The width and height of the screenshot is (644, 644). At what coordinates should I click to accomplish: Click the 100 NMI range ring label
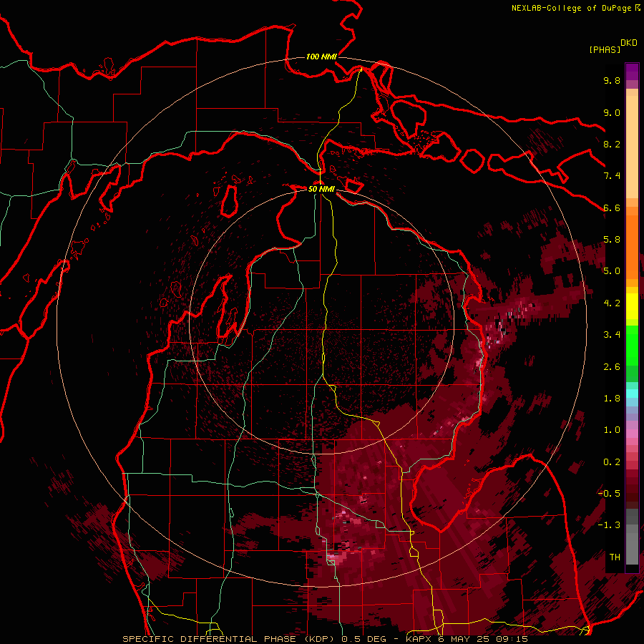(321, 57)
